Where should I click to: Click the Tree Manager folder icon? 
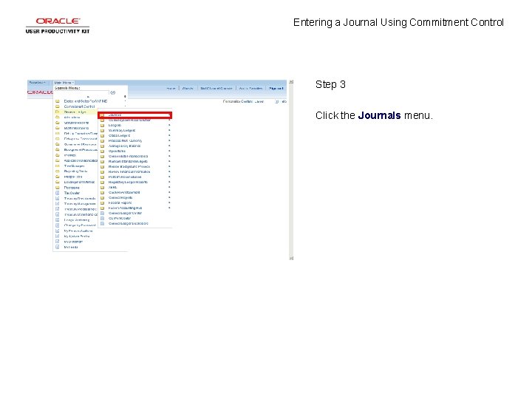[x=58, y=166]
